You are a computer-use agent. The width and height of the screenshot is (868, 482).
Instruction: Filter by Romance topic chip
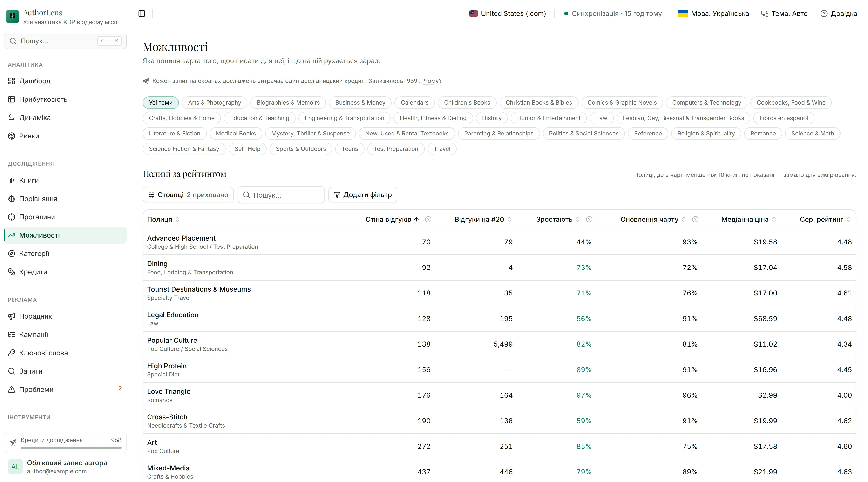pos(763,133)
